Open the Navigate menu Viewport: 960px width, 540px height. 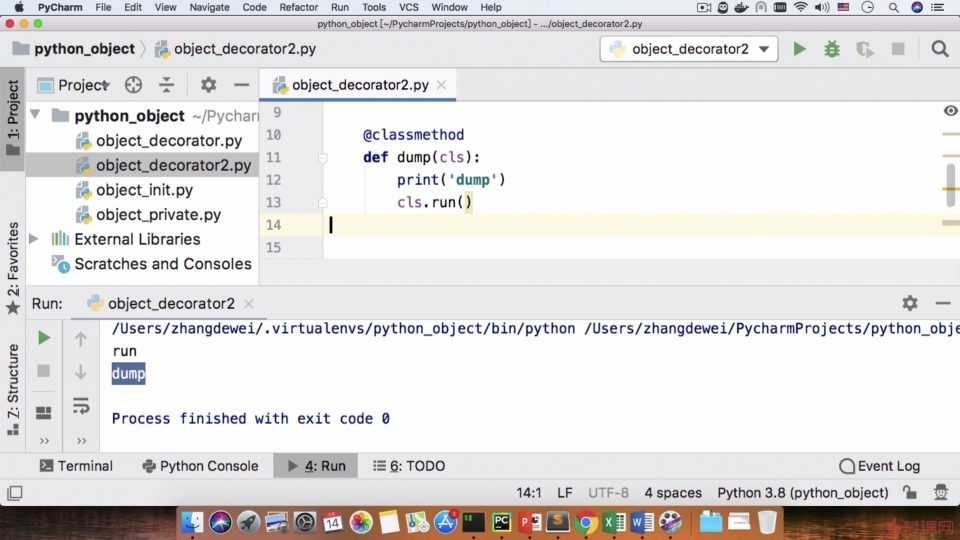click(209, 7)
